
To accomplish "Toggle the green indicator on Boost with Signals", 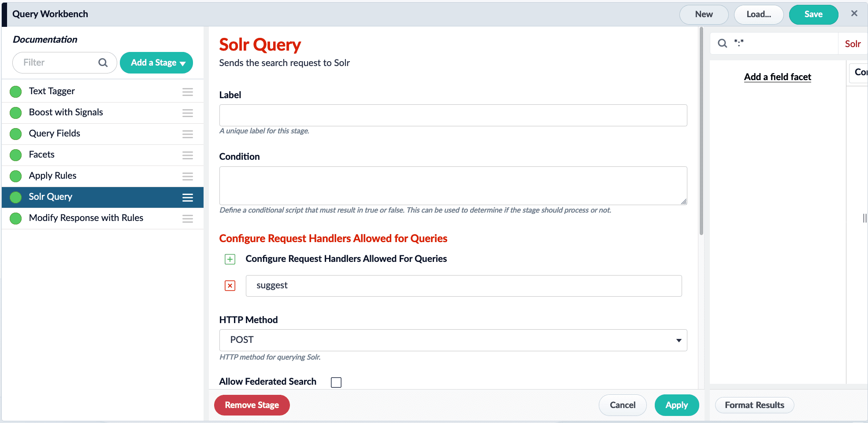I will [15, 113].
